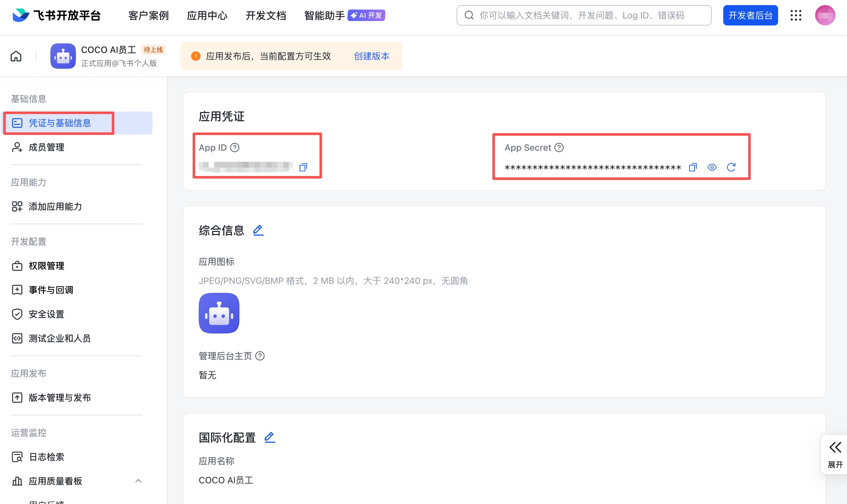The image size is (847, 504).
Task: Open the 开发文档 menu
Action: pyautogui.click(x=266, y=15)
